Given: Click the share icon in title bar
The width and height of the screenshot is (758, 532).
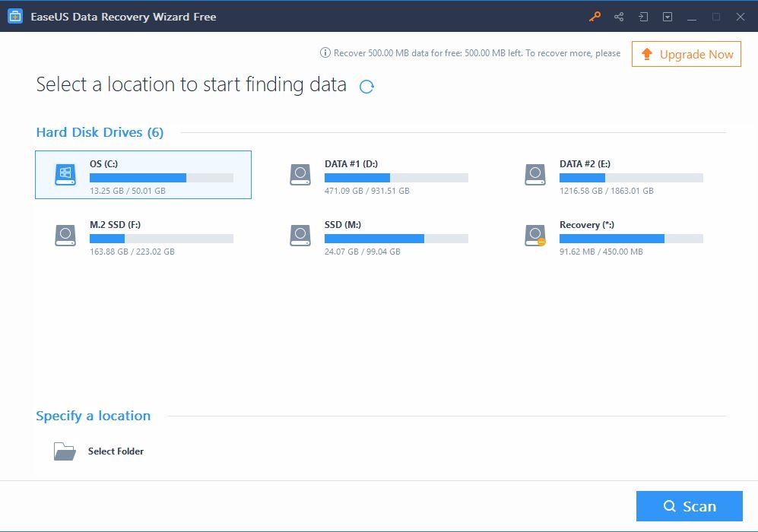Looking at the screenshot, I should point(619,17).
